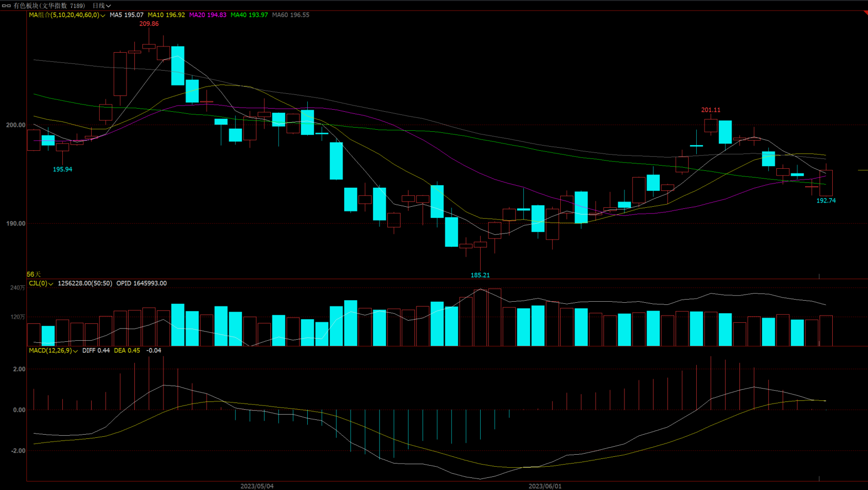Select the MA60 196.55 legend value
868x490 pixels.
[291, 15]
